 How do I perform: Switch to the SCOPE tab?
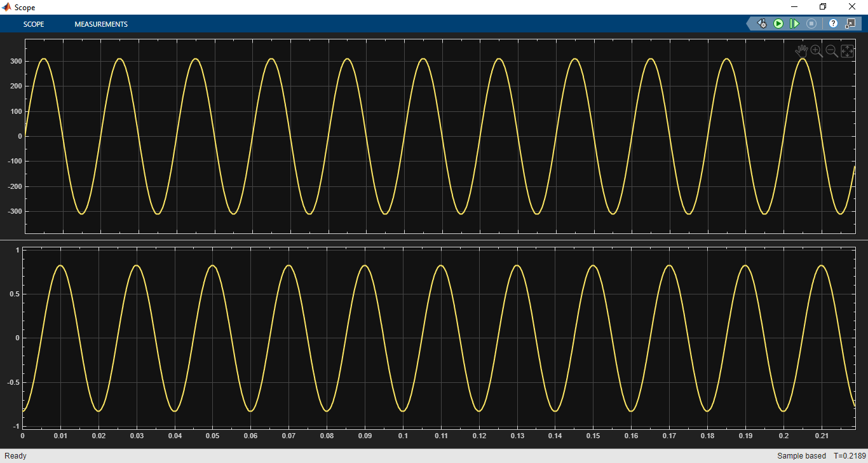(x=34, y=24)
